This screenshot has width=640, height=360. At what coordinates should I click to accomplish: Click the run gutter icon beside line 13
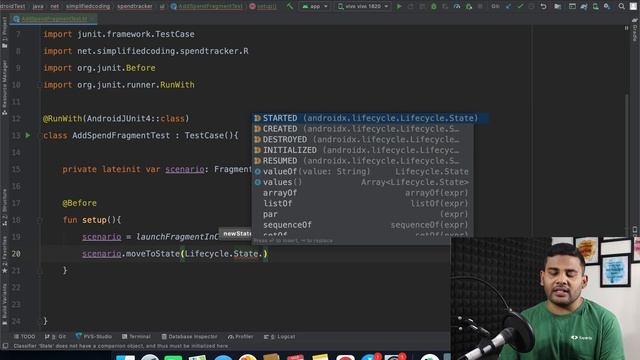(28, 135)
